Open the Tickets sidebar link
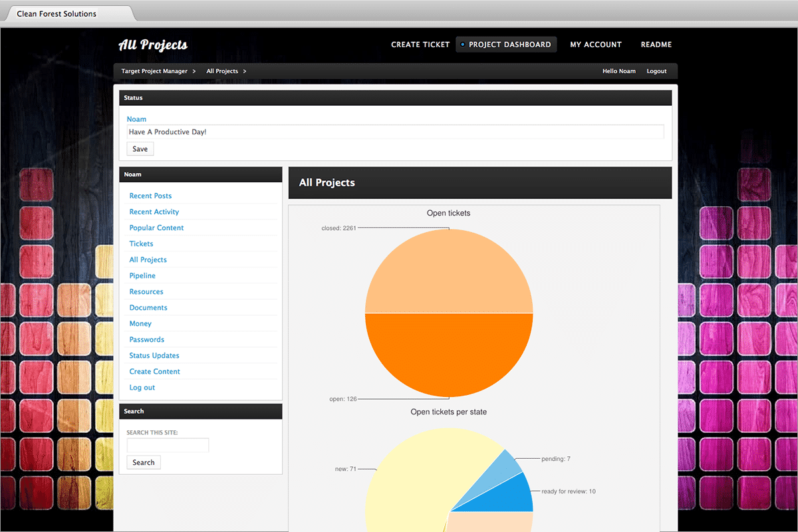This screenshot has height=532, width=798. coord(141,244)
